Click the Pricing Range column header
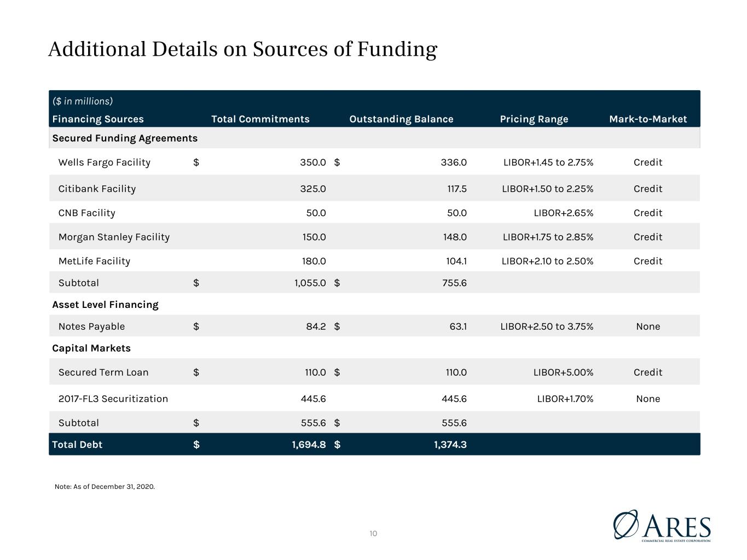Viewport: 747px width, 560px height. tap(534, 119)
